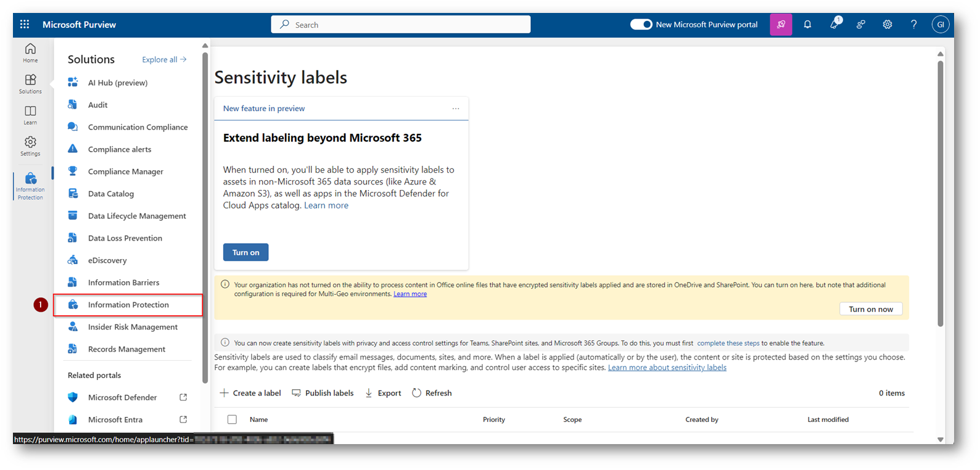Open Learn more about sensitivity labels link

(x=667, y=368)
